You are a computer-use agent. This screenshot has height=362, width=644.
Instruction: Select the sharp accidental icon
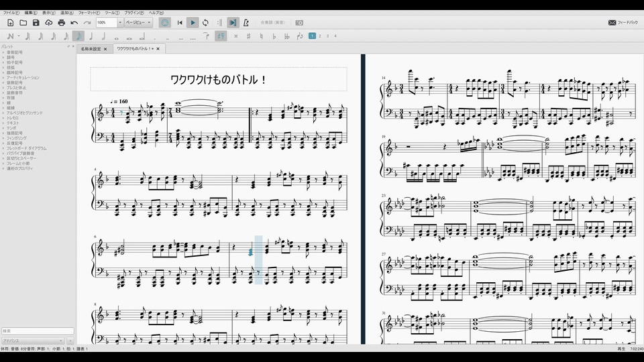pos(248,36)
